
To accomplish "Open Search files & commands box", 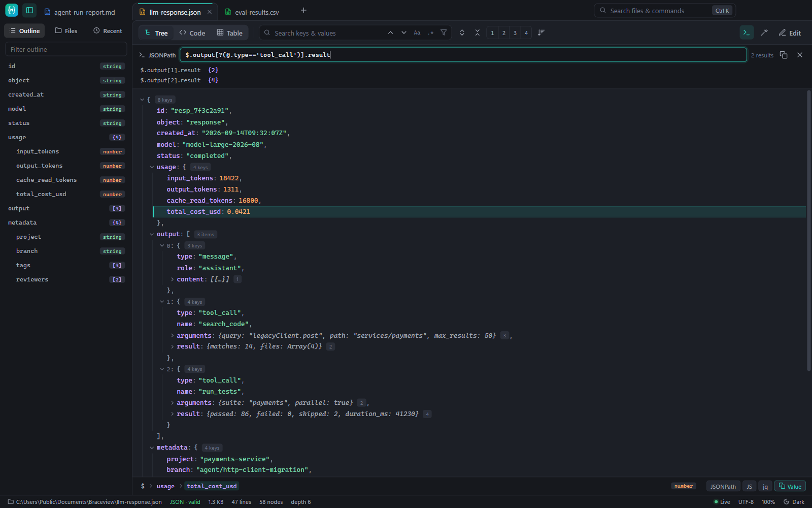I will (665, 11).
